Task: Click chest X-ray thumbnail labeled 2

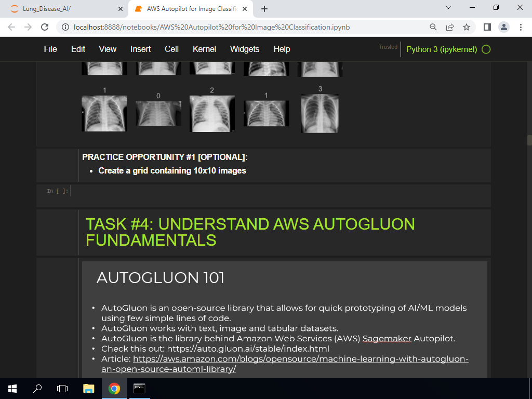Action: 212,114
